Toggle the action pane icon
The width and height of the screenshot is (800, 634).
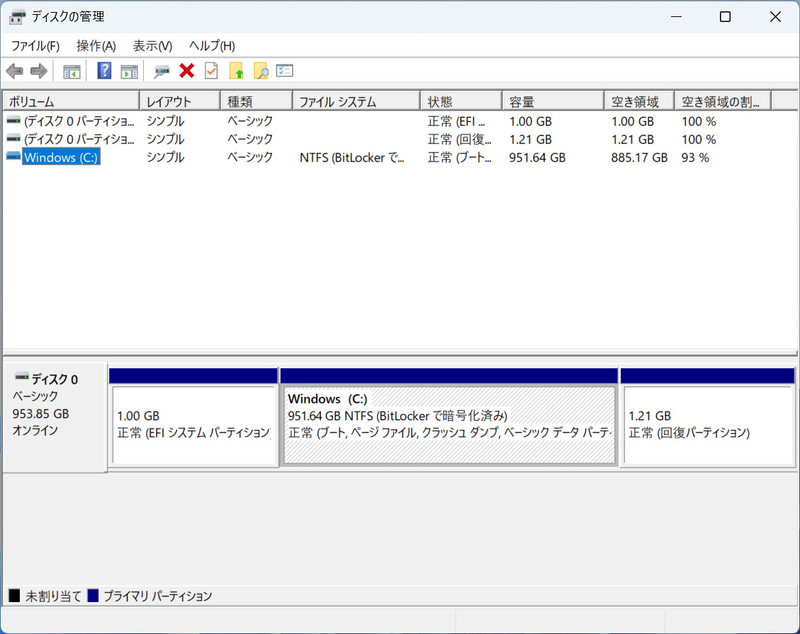point(130,70)
